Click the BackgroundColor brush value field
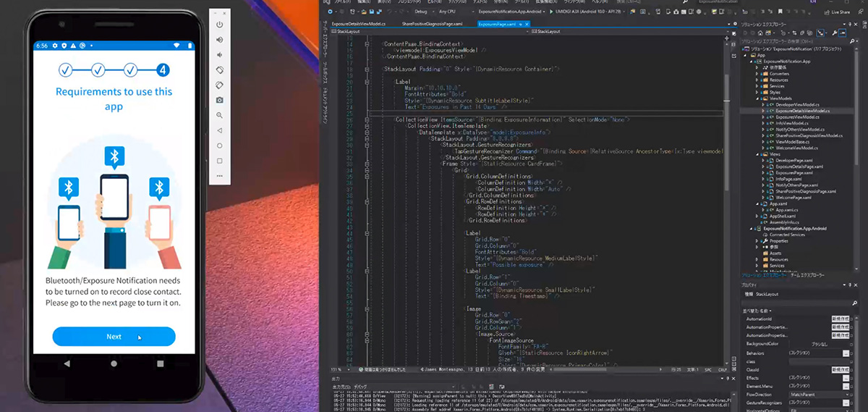The width and height of the screenshot is (868, 412). 820,345
